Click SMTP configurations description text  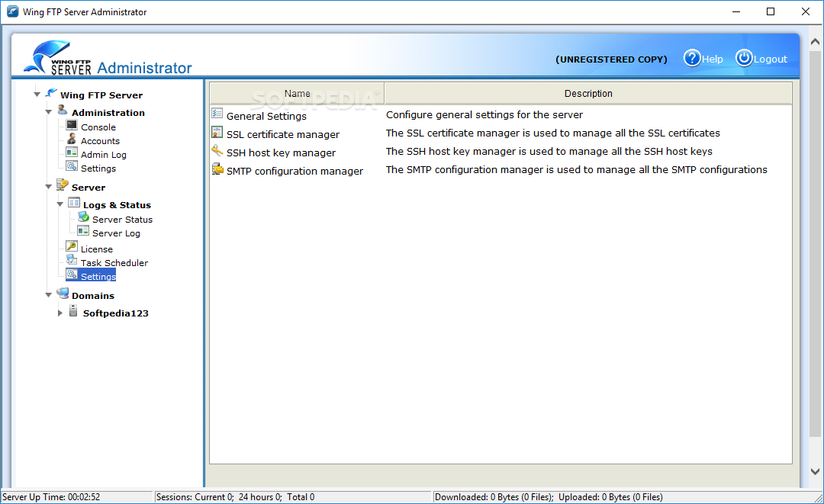[x=577, y=169]
